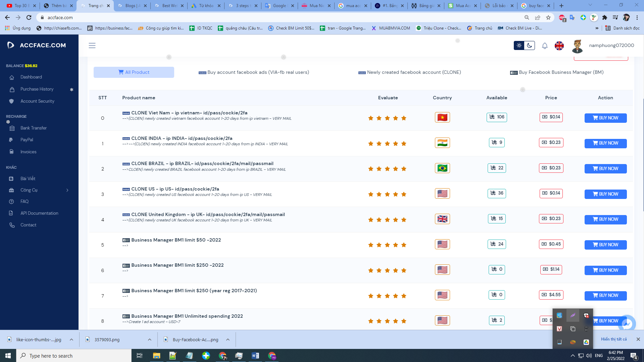
Task: Open Contact in sidebar
Action: 29,225
